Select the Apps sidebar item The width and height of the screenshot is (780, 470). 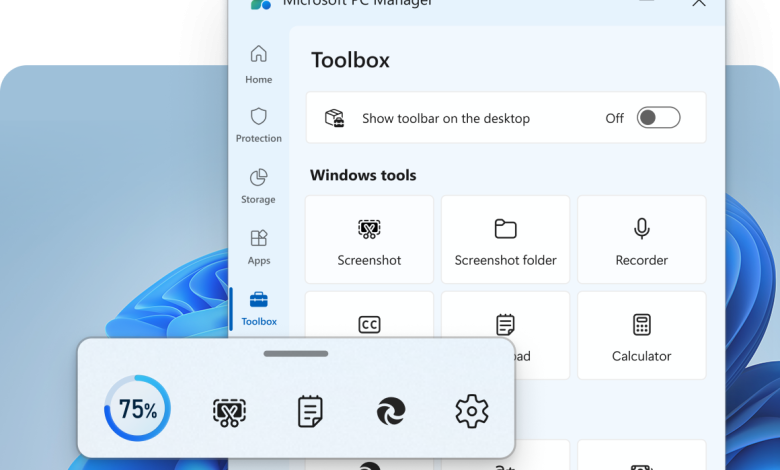pyautogui.click(x=259, y=248)
